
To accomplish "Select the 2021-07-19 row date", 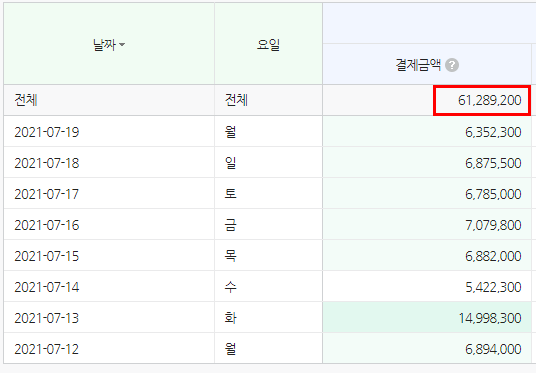I will click(x=47, y=132).
